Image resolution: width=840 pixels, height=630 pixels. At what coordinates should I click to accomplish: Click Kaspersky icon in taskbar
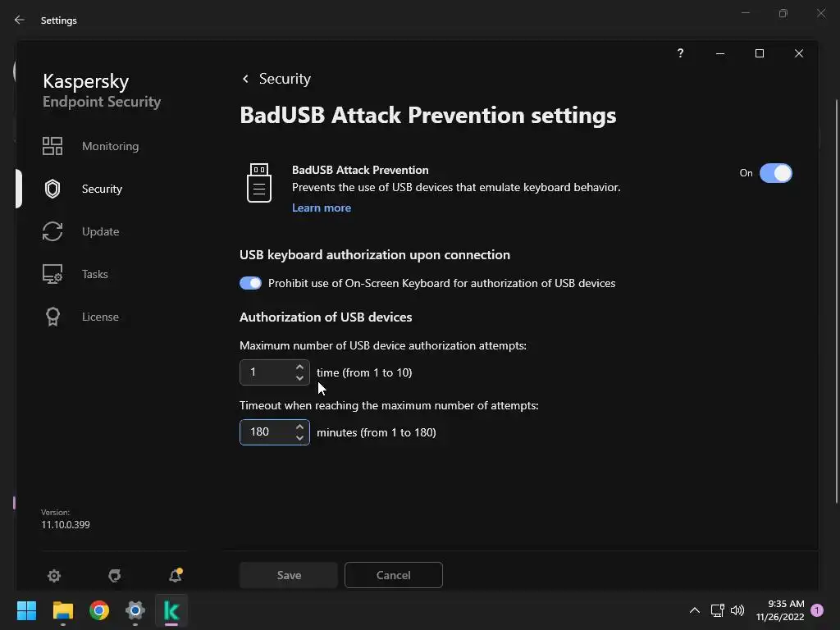[171, 610]
